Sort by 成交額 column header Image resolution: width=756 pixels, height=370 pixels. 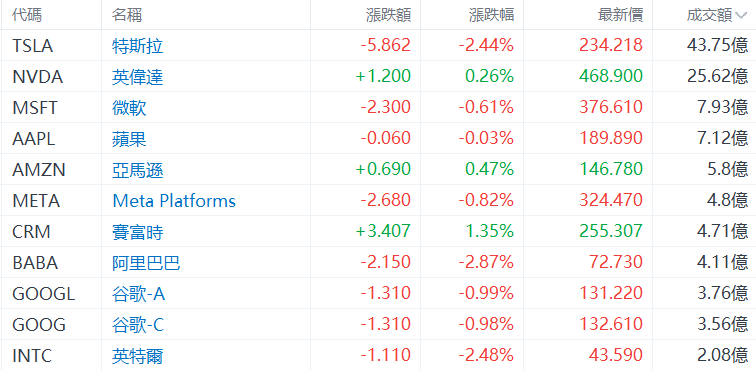click(710, 15)
